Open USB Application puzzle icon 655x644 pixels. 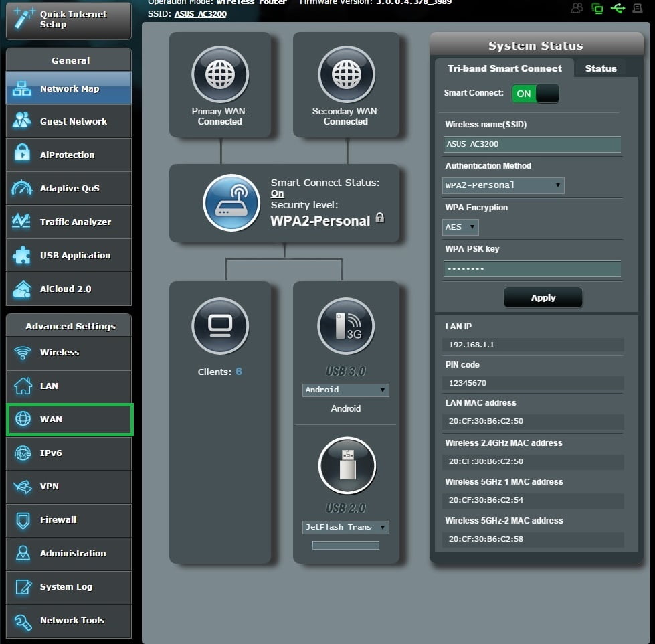(21, 255)
